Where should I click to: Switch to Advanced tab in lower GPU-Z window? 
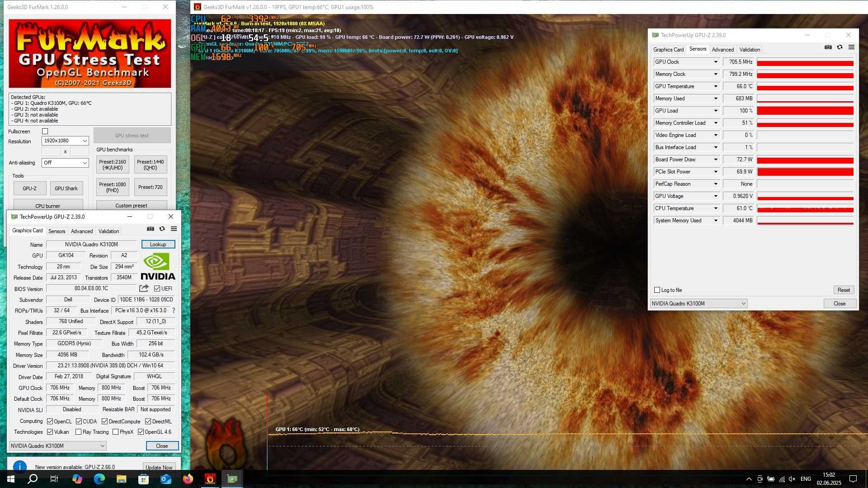[x=82, y=231]
